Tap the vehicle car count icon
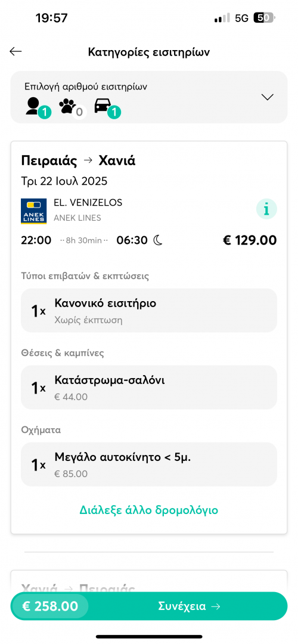Image resolution: width=298 pixels, height=644 pixels. pyautogui.click(x=107, y=107)
